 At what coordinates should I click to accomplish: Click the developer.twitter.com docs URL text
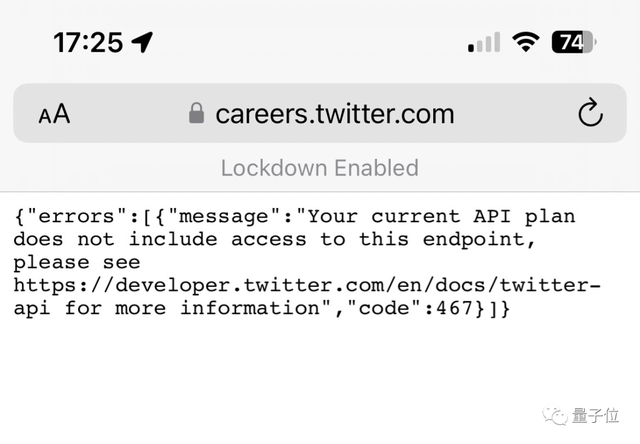tap(307, 285)
